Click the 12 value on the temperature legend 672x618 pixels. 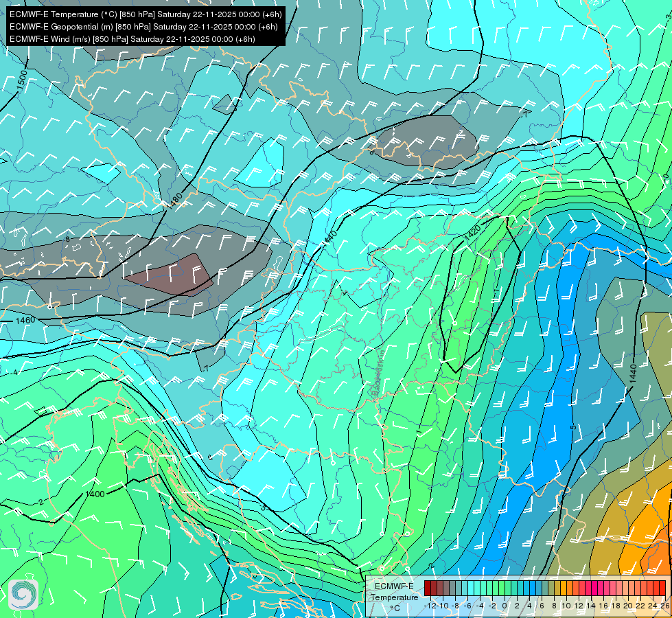click(x=579, y=606)
